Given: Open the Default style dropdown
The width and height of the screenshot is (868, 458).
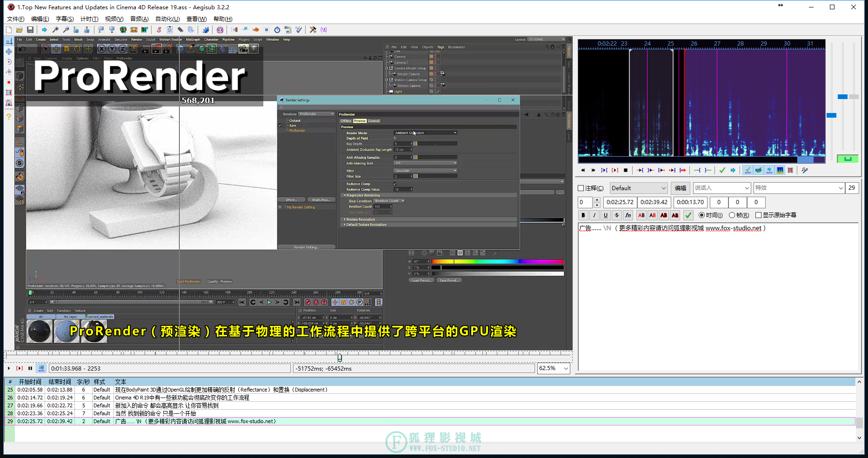Looking at the screenshot, I should (x=639, y=188).
